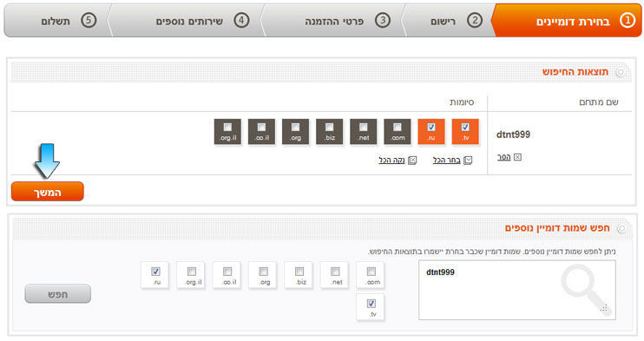This screenshot has width=644, height=341.
Task: Click the text area resize handle
Action: pyautogui.click(x=604, y=309)
